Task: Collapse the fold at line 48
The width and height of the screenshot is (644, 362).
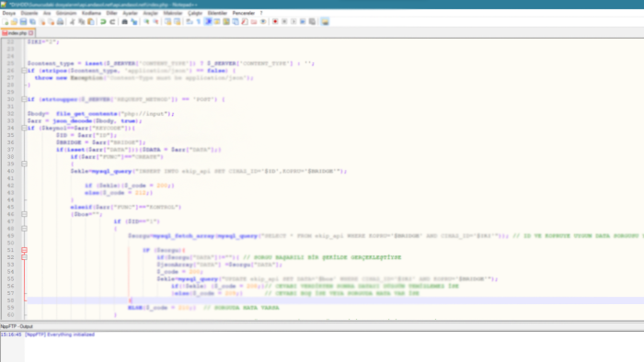Action: tap(24, 229)
